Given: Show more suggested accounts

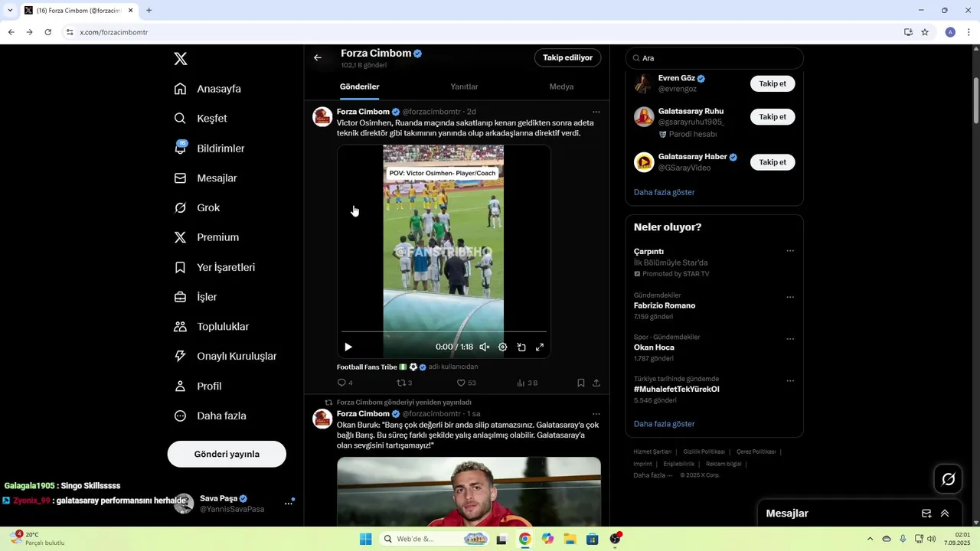Looking at the screenshot, I should pos(664,192).
